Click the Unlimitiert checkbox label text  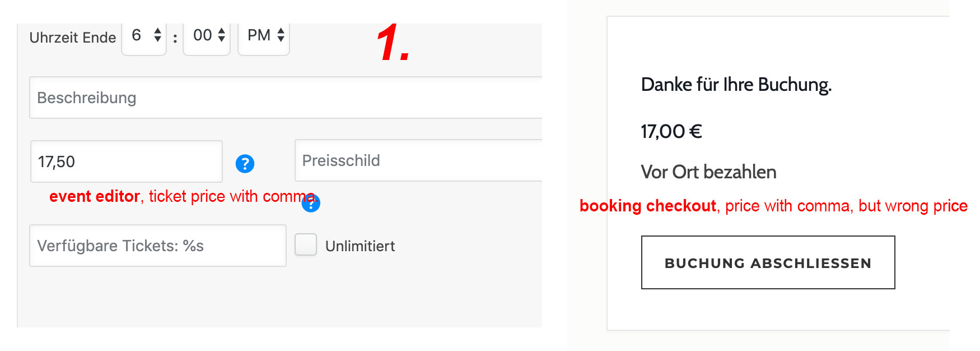[360, 246]
